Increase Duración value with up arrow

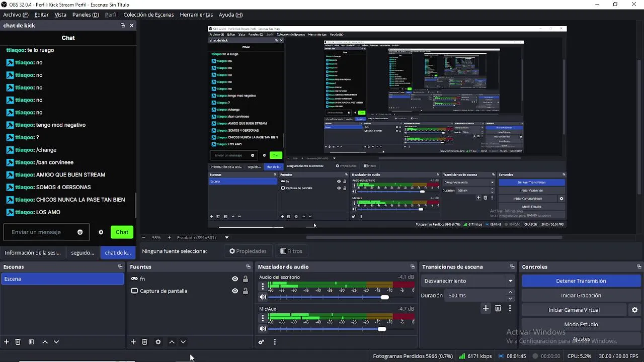510,292
